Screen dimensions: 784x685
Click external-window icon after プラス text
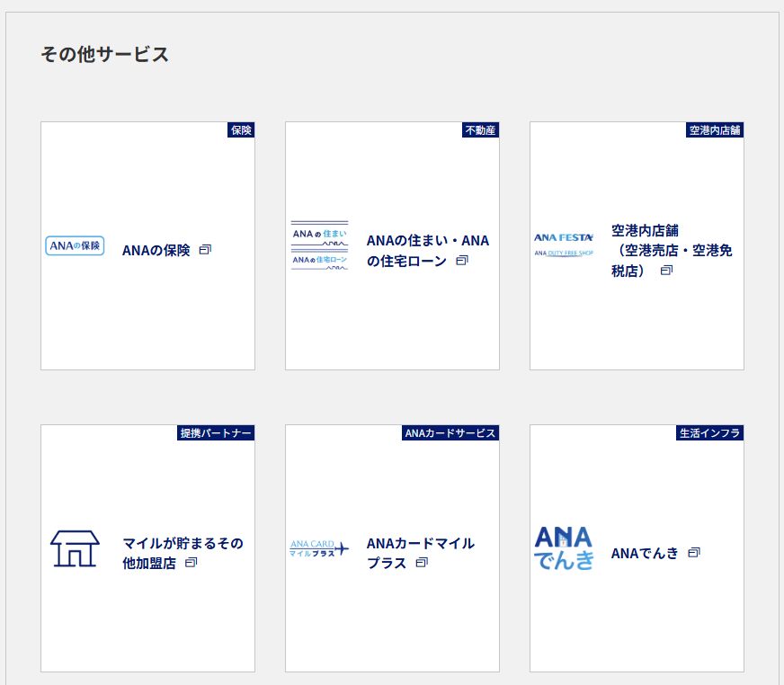click(x=422, y=563)
